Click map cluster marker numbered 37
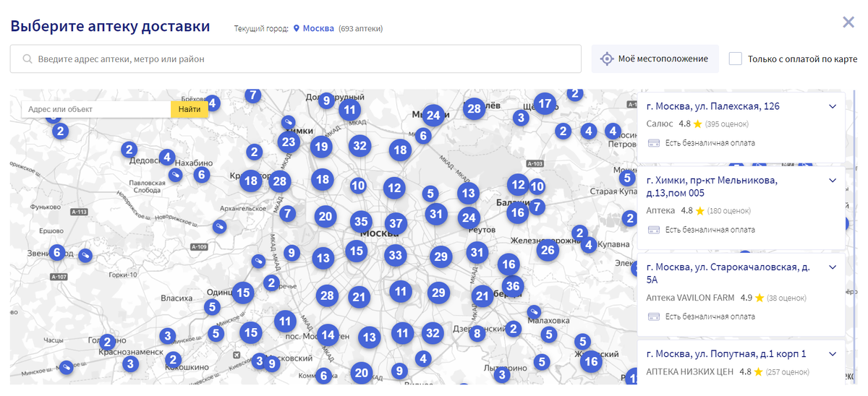Screen dimensions: 868x396 click(395, 223)
